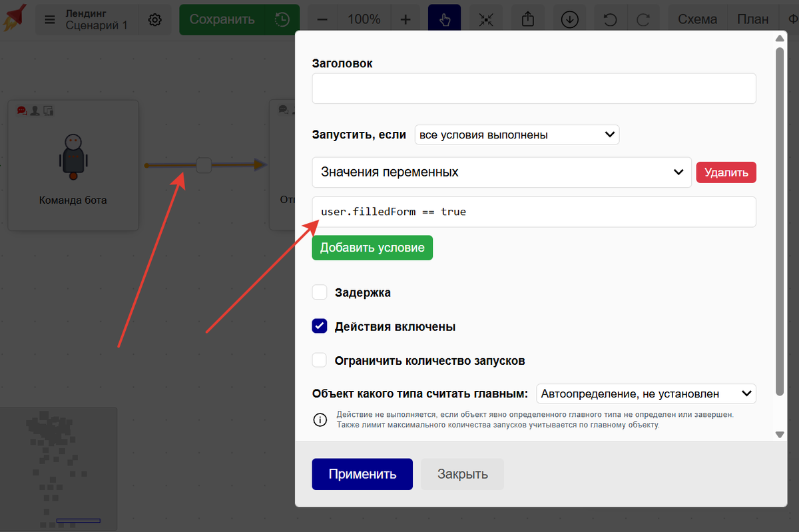
Task: Click the Заголовок input field
Action: point(533,88)
